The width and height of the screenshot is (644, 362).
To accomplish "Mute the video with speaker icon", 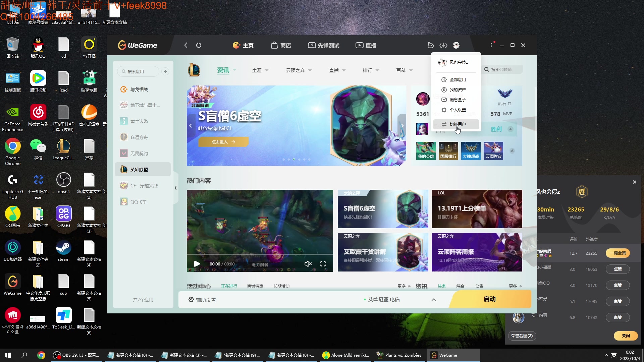I will 308,264.
